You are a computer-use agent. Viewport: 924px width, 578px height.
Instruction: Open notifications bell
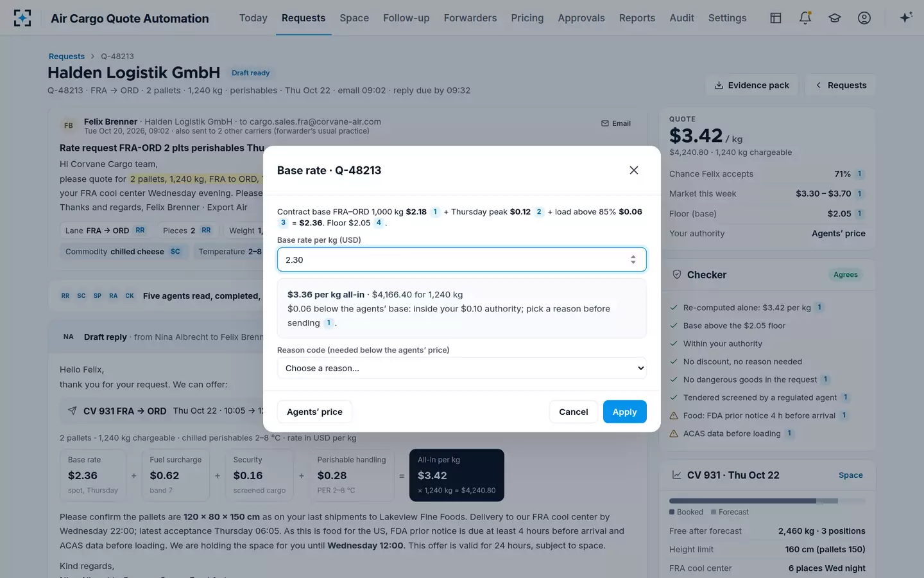click(805, 18)
